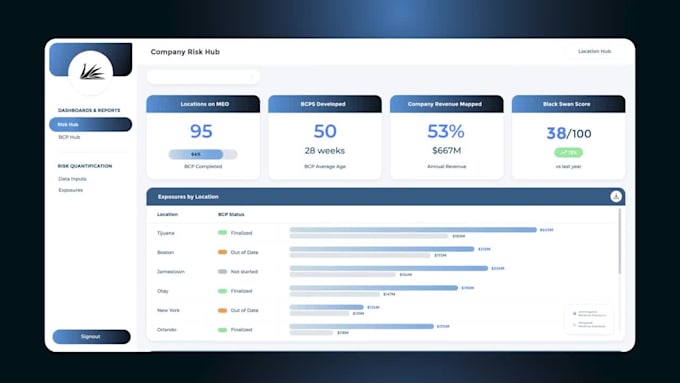This screenshot has height=383, width=680.
Task: Click the Black Swan Score card header
Action: [569, 104]
